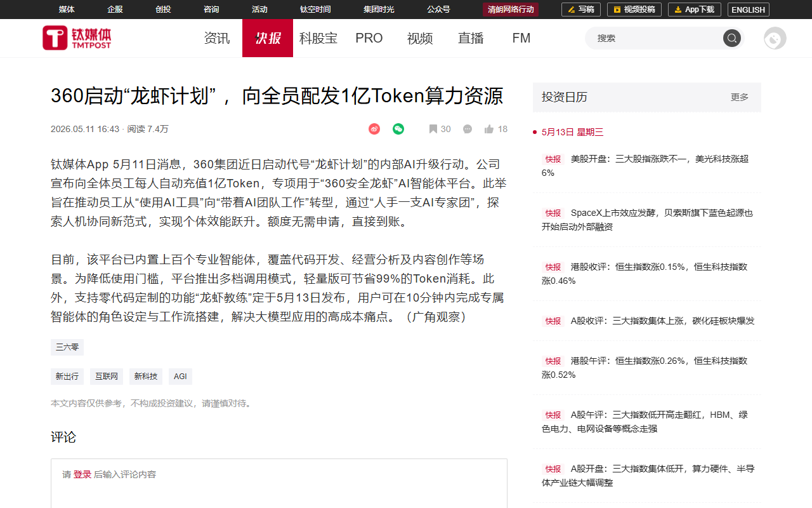
Task: Open 活动 in the top bar
Action: pyautogui.click(x=259, y=10)
